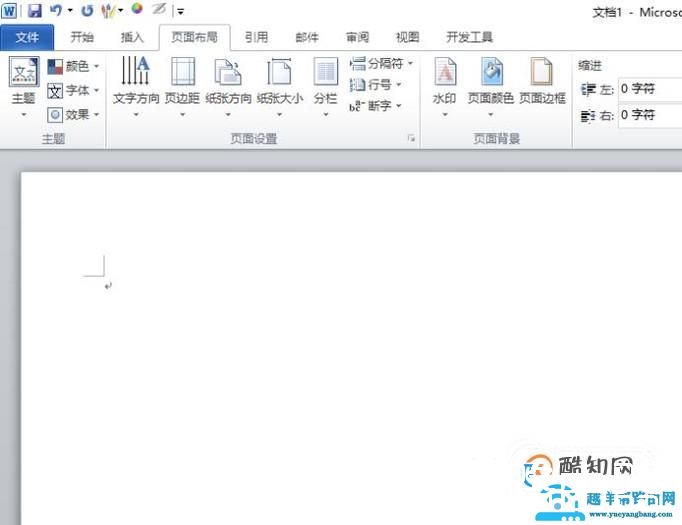Switch to the 引用 (References) tab
The width and height of the screenshot is (682, 525).
[x=256, y=37]
